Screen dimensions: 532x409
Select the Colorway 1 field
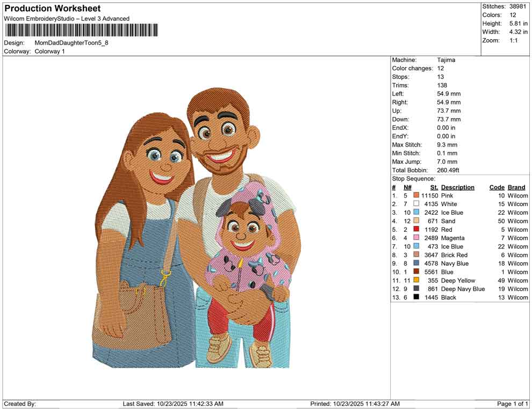[x=49, y=52]
